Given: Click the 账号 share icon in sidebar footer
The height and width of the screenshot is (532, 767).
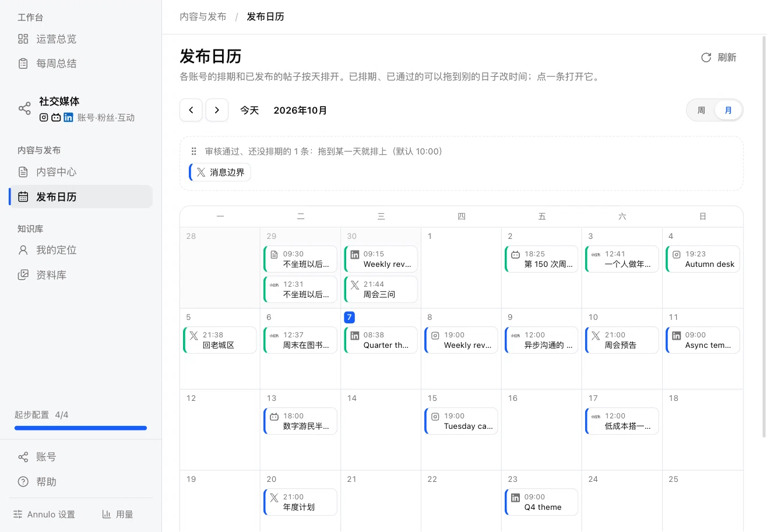Looking at the screenshot, I should 23,457.
